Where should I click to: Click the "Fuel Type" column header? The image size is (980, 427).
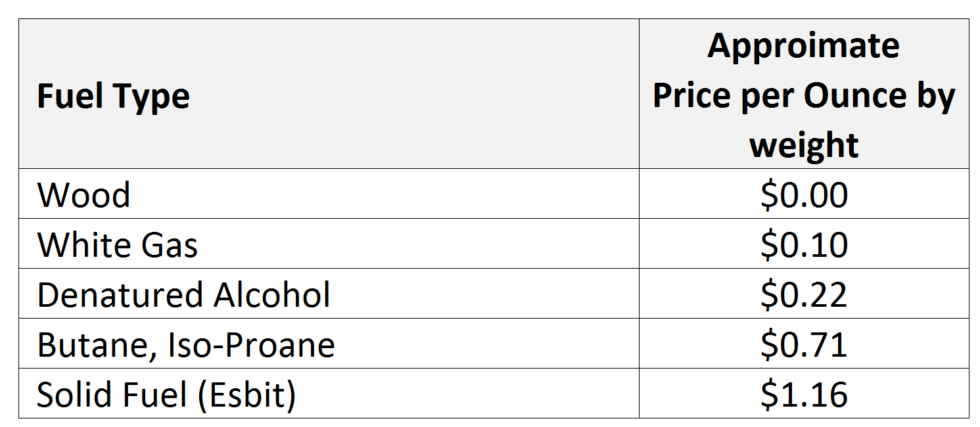click(113, 97)
